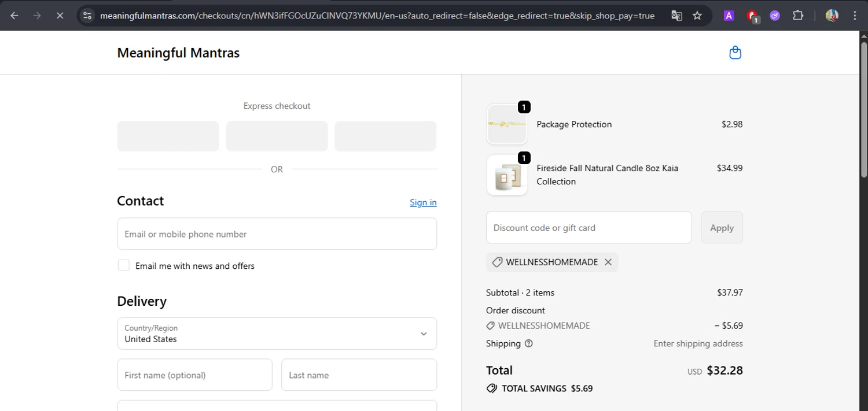Open the Extensions puzzle piece menu
This screenshot has height=411, width=868.
(798, 16)
